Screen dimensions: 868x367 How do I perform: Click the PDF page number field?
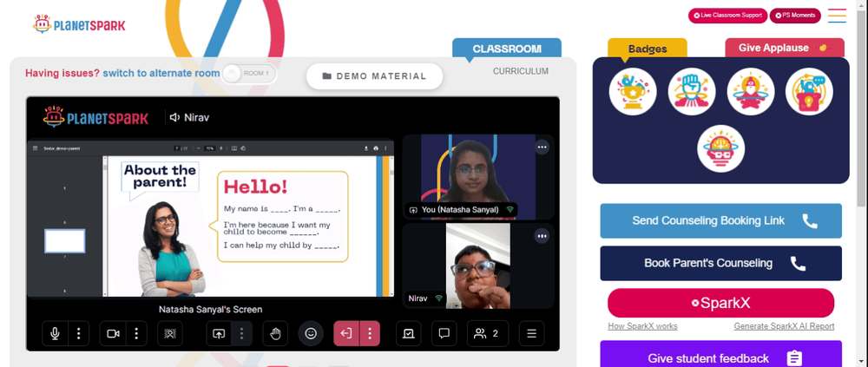tap(176, 148)
